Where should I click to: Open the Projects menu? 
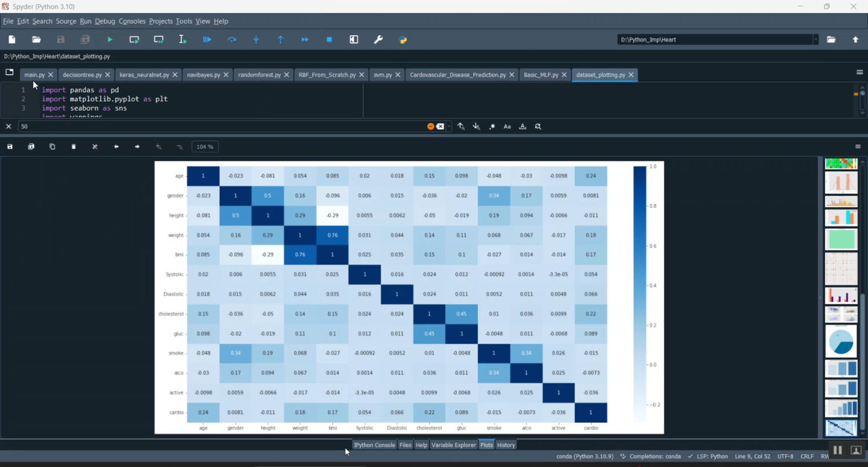161,21
